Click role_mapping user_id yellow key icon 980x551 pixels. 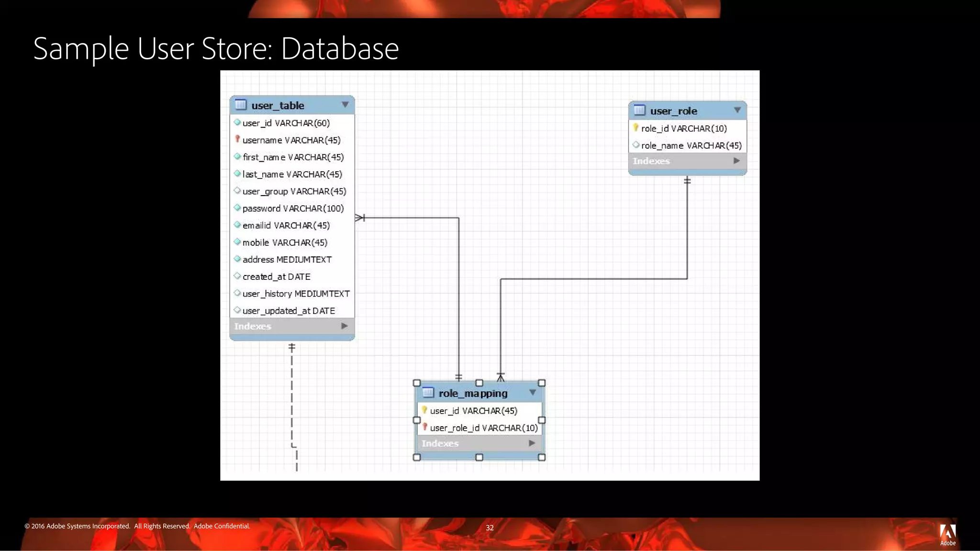point(424,410)
